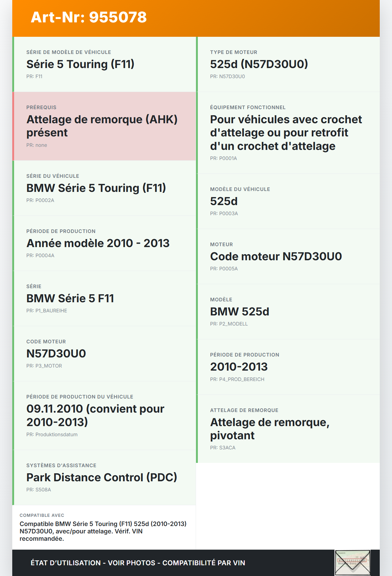
Task: Click the Park Distance Control (PDC) entry
Action: [104, 477]
